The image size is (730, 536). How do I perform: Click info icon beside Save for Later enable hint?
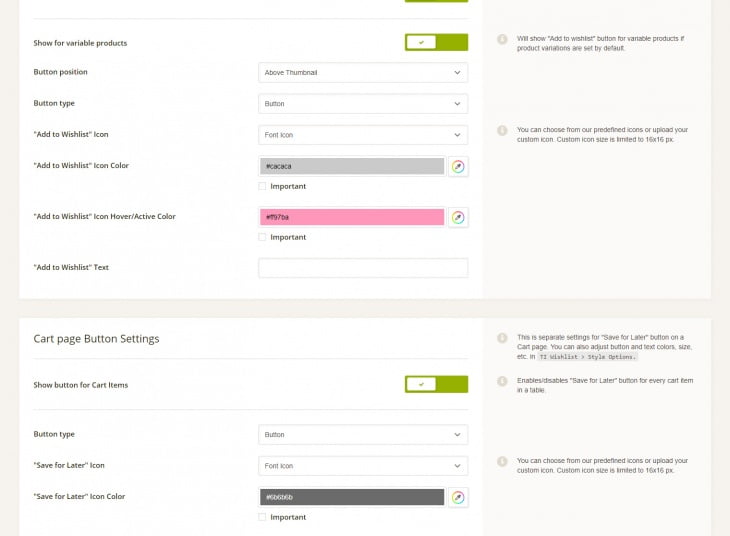[502, 381]
